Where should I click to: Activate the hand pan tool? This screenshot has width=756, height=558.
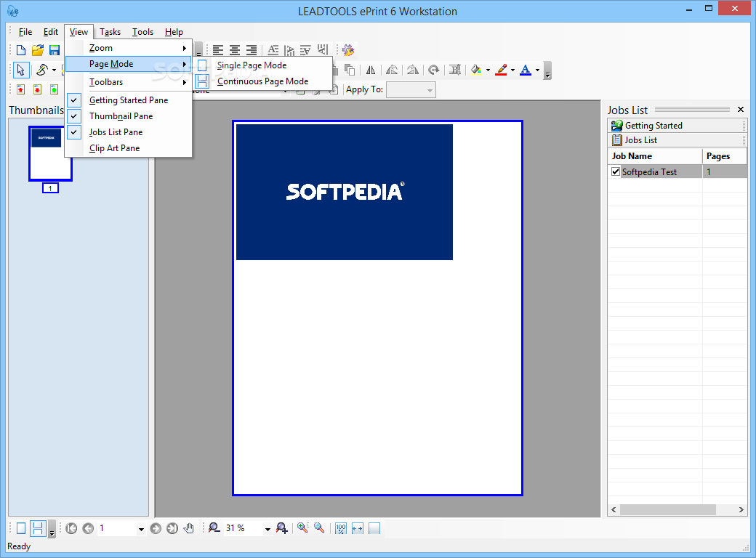pos(189,529)
